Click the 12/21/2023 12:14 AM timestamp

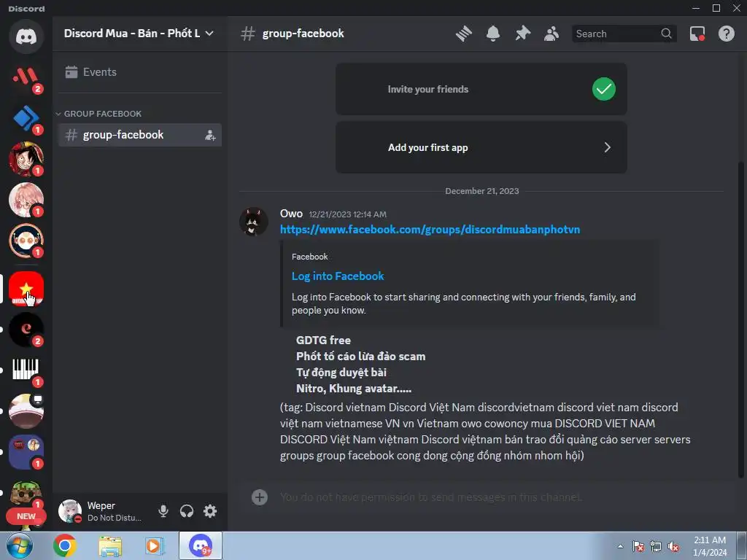tap(348, 214)
